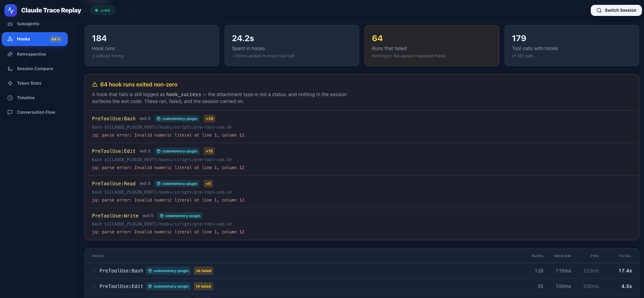Click the 17.4s total for PreToolUse:Bash
The width and height of the screenshot is (644, 298).
tap(625, 271)
